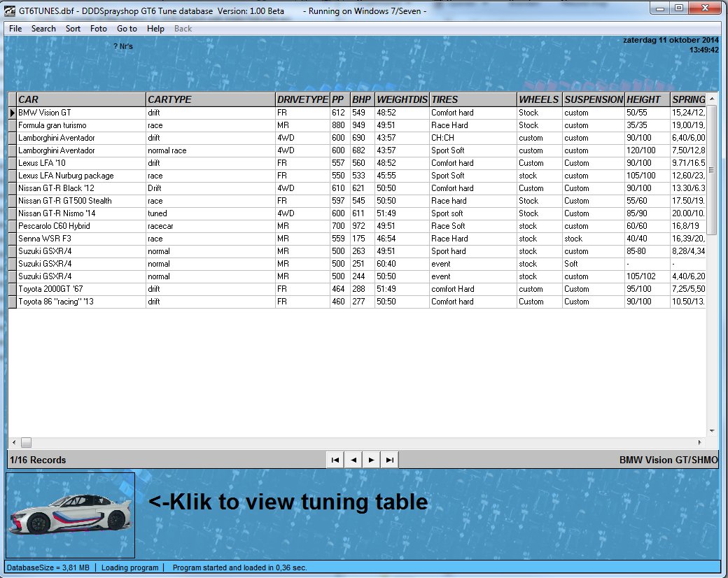The width and height of the screenshot is (728, 578).
Task: Select the BMW Vision GT row indicator
Action: [13, 113]
